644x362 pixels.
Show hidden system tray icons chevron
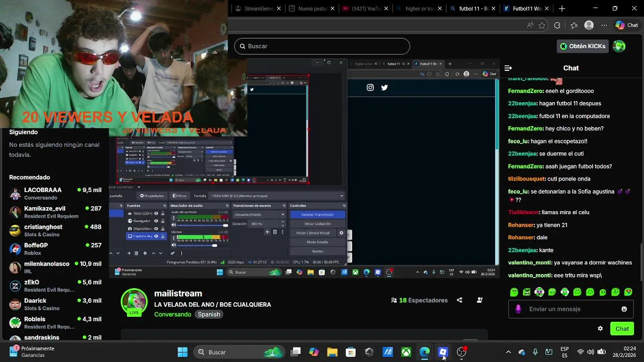pos(508,352)
